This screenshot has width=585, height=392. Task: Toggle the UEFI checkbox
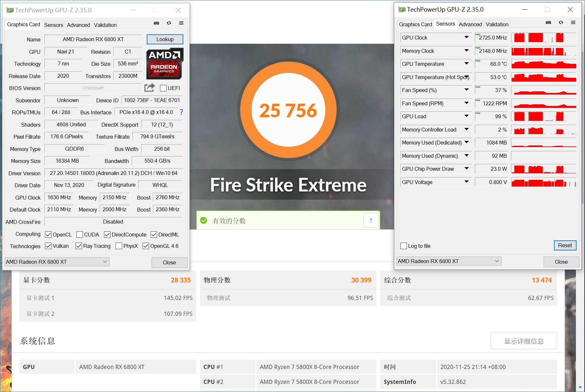point(163,88)
